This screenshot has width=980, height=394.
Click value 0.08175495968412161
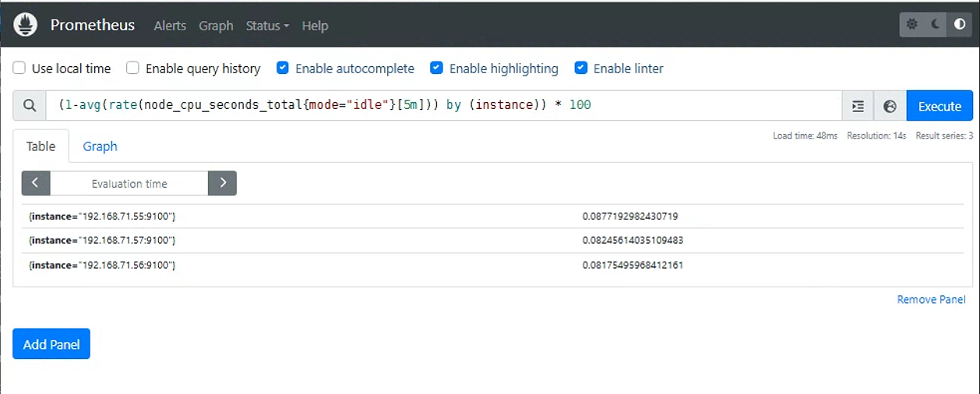tap(633, 266)
